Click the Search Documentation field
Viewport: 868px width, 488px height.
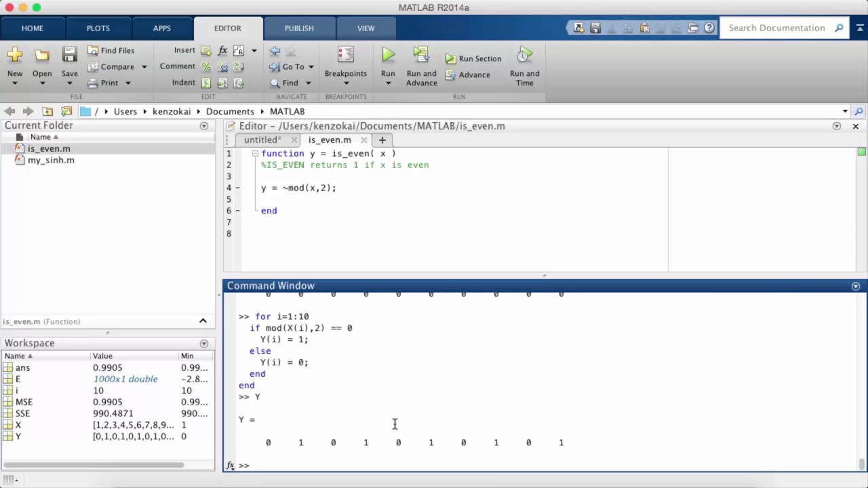pos(776,28)
